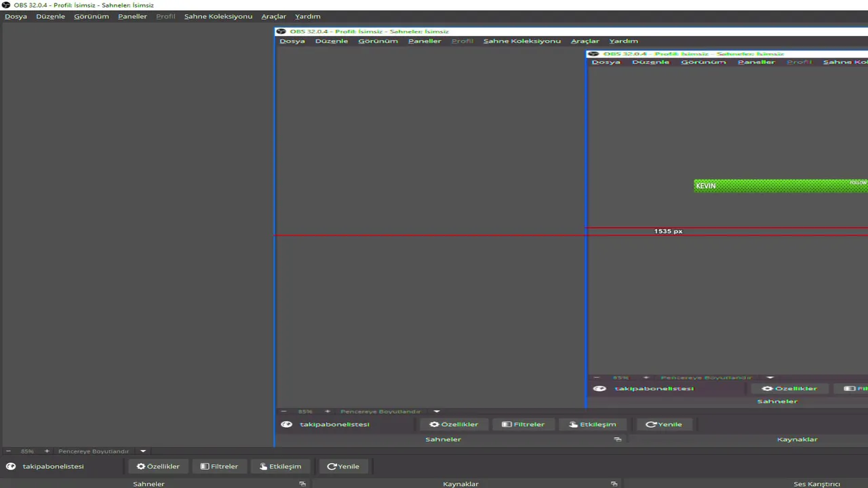This screenshot has height=488, width=868.
Task: Open the Dosya menu in main window
Action: 16,16
